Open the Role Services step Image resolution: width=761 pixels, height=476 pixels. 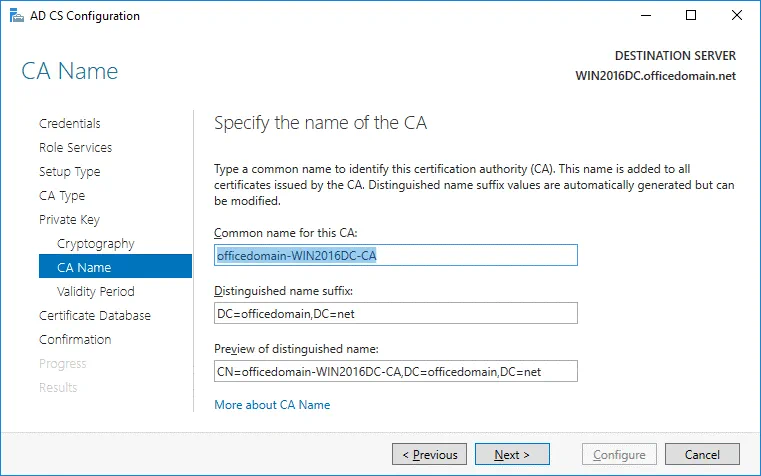75,148
